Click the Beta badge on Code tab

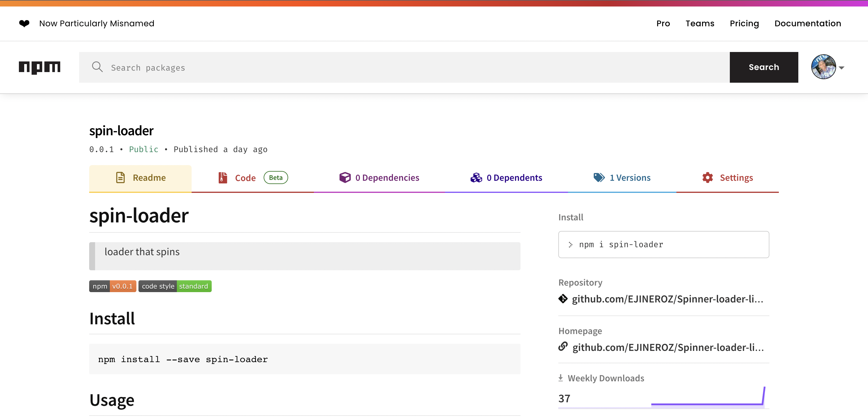coord(275,178)
